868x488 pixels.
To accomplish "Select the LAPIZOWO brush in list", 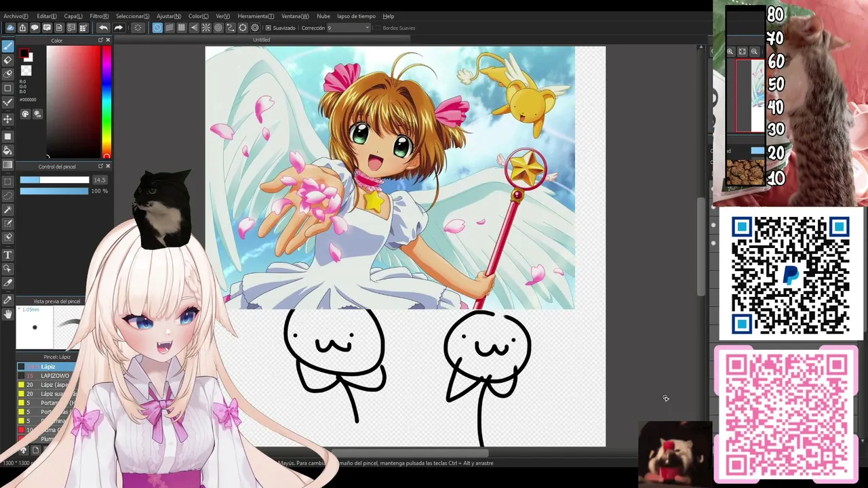I will point(46,375).
